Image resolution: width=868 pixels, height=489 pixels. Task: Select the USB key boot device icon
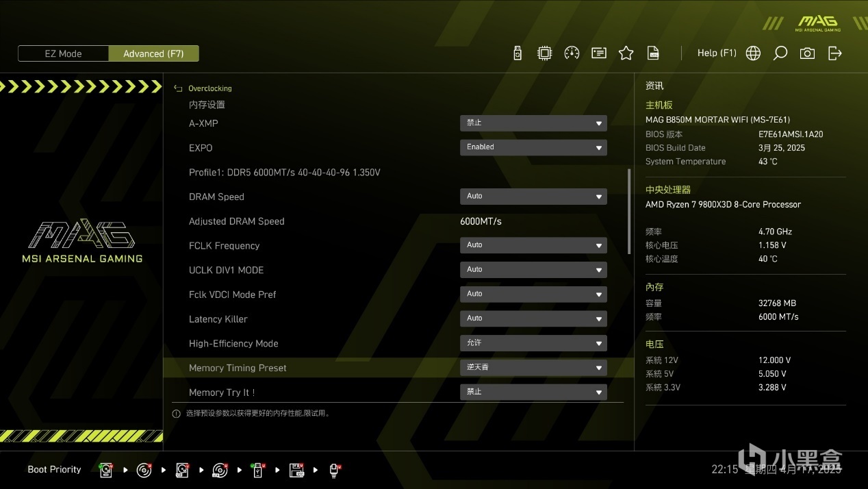(x=258, y=470)
